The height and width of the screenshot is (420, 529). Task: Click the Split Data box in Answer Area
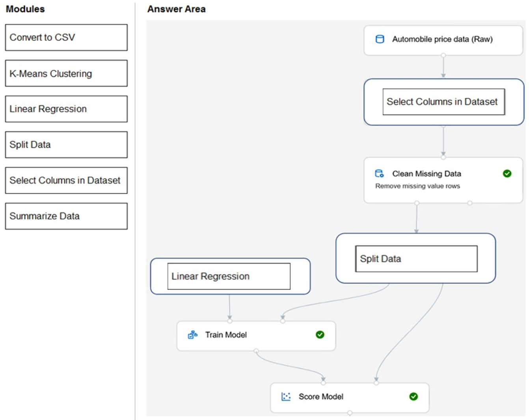tap(416, 259)
